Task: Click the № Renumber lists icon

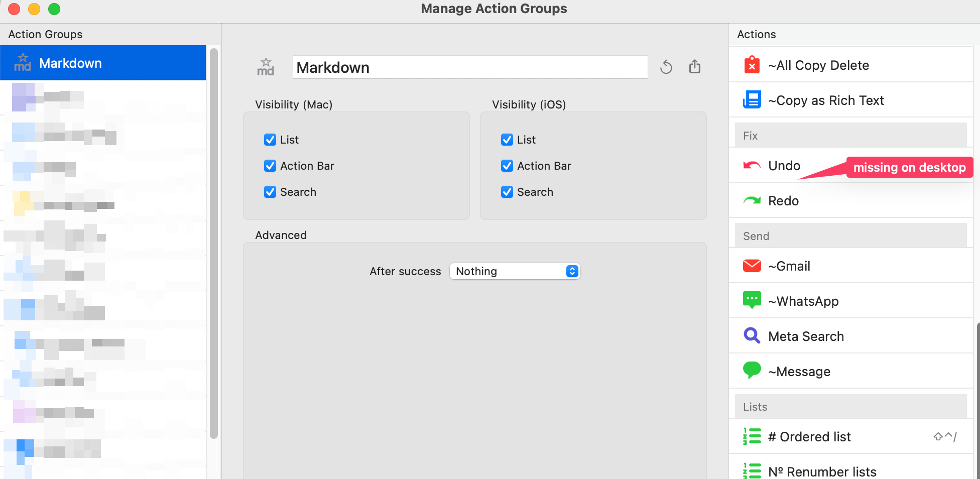Action: tap(752, 470)
